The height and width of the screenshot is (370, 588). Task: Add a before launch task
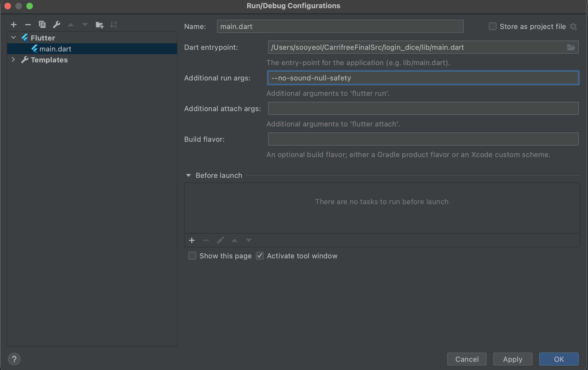[192, 240]
